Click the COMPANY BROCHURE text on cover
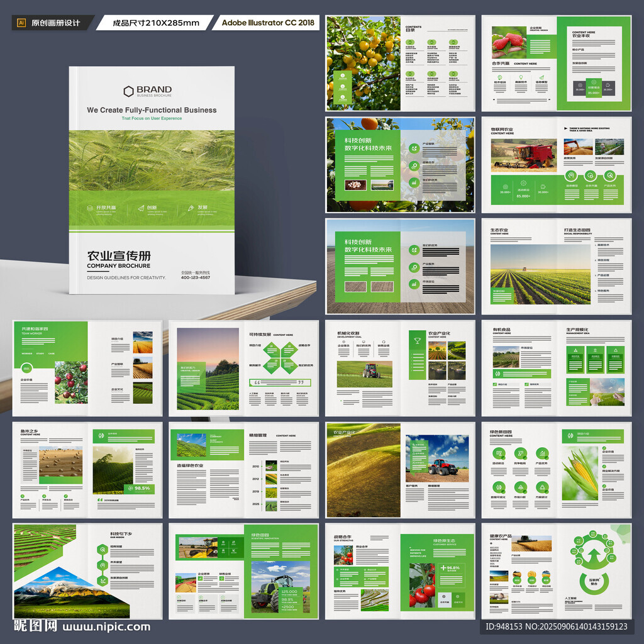644x644 pixels. tap(118, 266)
